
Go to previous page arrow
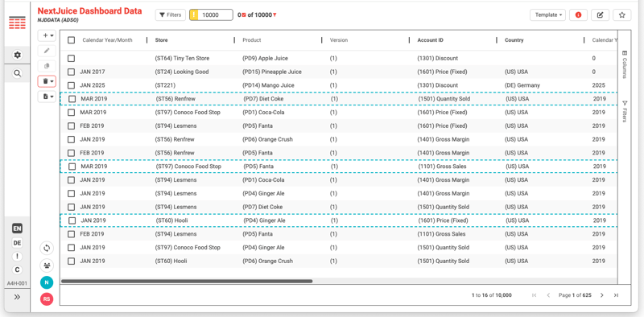click(x=548, y=295)
